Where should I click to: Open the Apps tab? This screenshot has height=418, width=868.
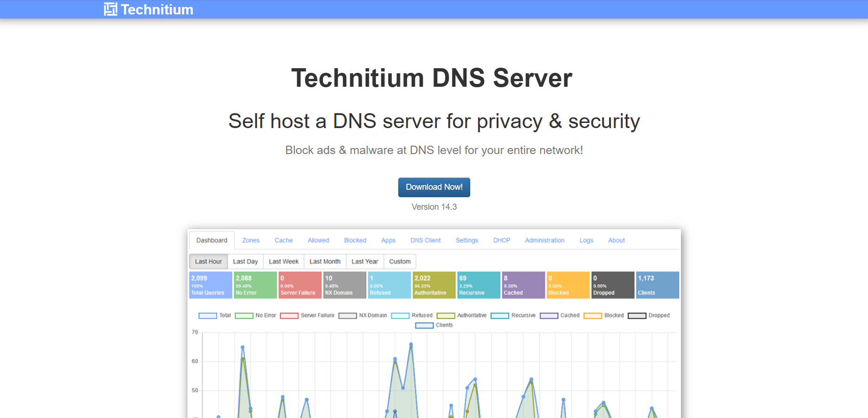point(388,240)
